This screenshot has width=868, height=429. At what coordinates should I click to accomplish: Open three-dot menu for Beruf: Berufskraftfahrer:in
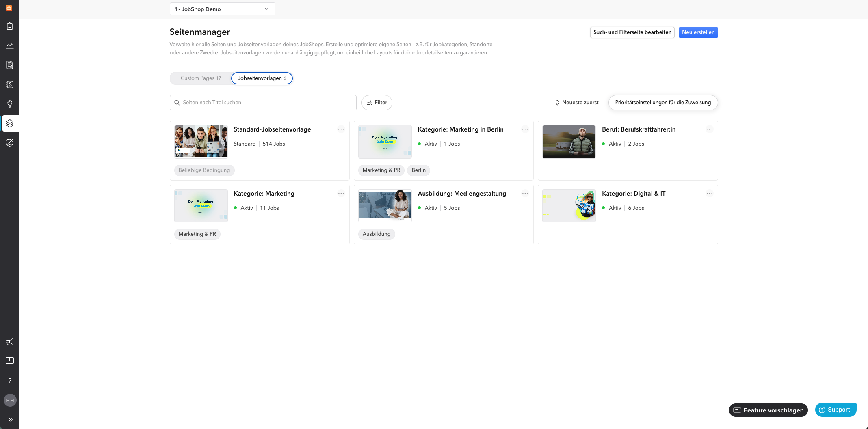tap(710, 129)
